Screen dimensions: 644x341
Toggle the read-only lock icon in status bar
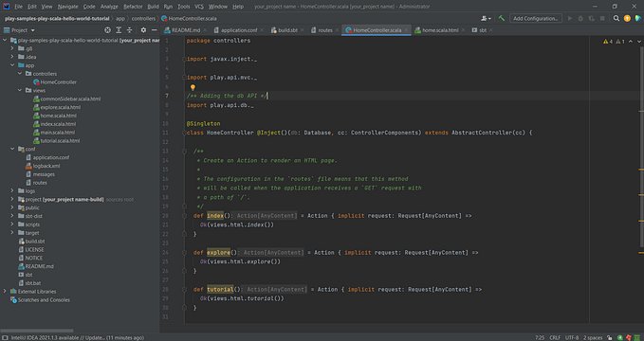pos(610,338)
